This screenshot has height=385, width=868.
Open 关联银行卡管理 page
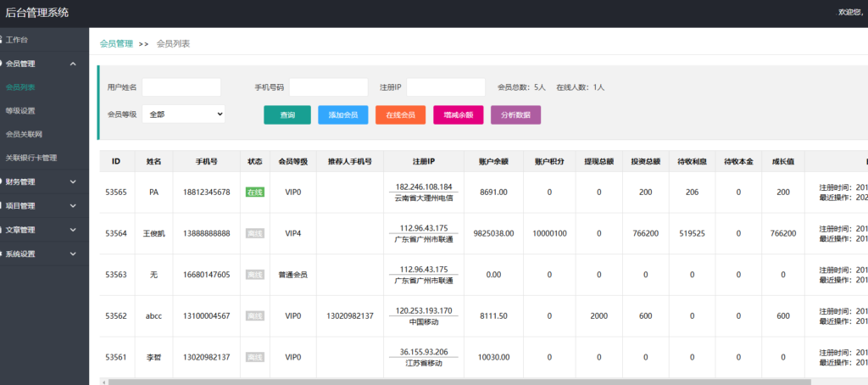pos(31,158)
